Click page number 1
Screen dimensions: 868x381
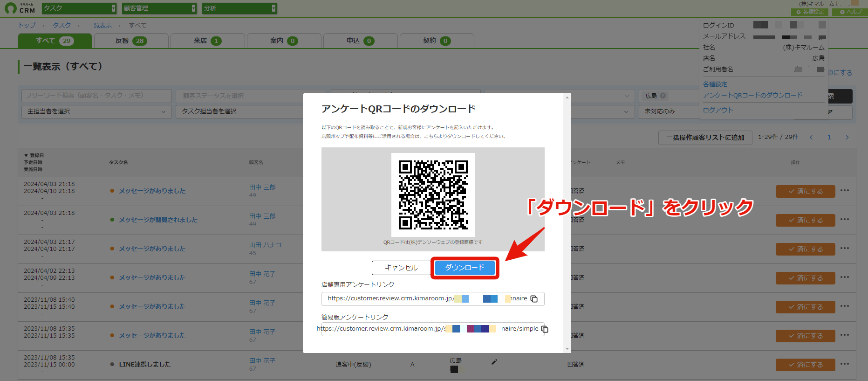click(829, 137)
